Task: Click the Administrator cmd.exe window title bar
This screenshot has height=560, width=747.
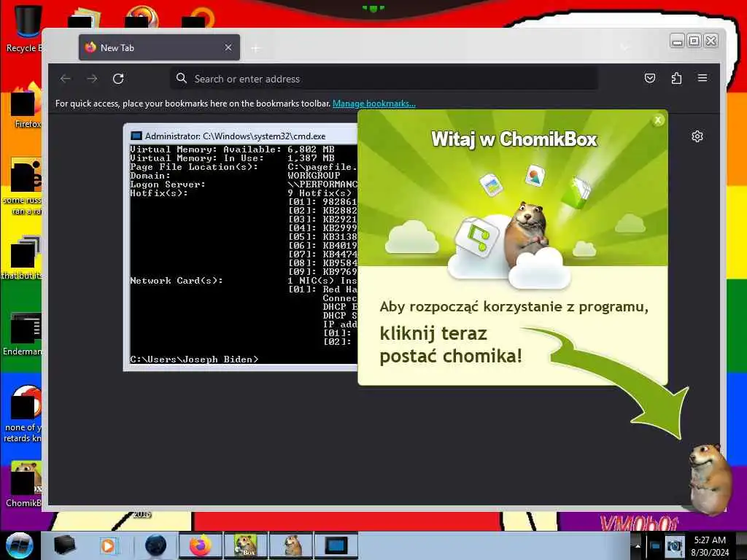Action: [241, 136]
